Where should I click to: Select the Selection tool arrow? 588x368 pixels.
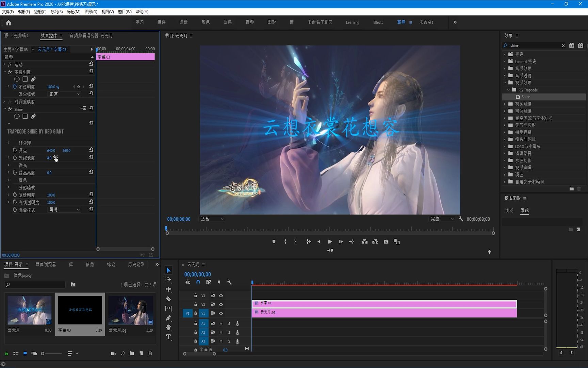[168, 270]
